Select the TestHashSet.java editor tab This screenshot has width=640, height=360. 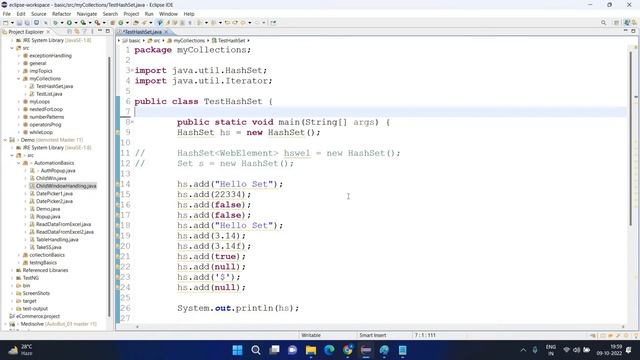point(141,32)
